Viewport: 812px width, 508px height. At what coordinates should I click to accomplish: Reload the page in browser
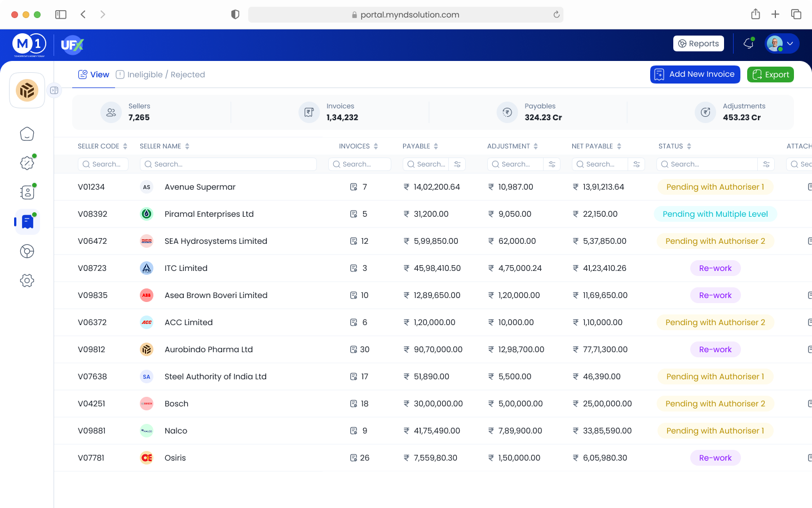pos(557,15)
